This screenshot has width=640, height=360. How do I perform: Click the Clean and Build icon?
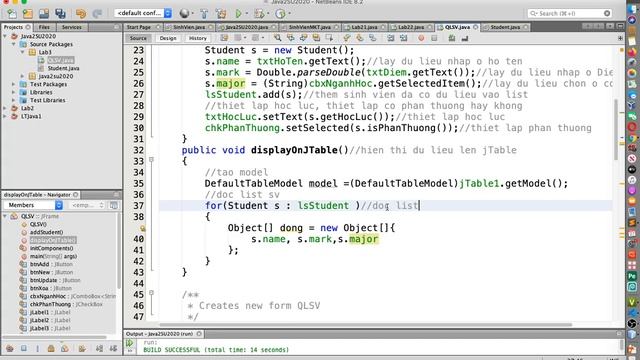click(221, 13)
